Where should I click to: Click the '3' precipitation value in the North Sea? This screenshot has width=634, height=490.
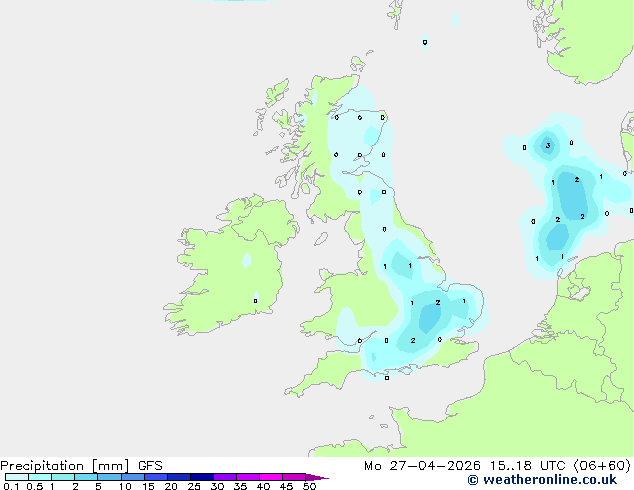pyautogui.click(x=548, y=146)
